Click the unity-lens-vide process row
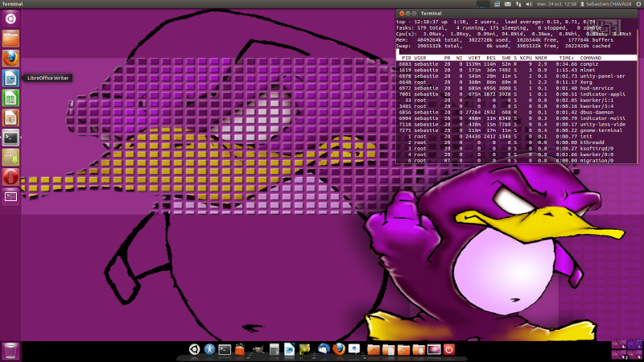 517,125
